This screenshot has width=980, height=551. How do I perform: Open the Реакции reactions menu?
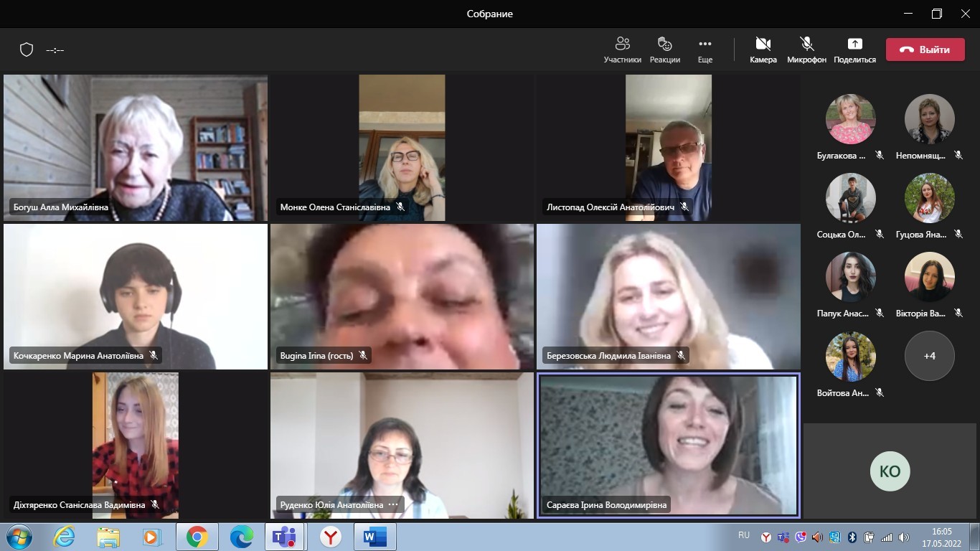pos(665,50)
